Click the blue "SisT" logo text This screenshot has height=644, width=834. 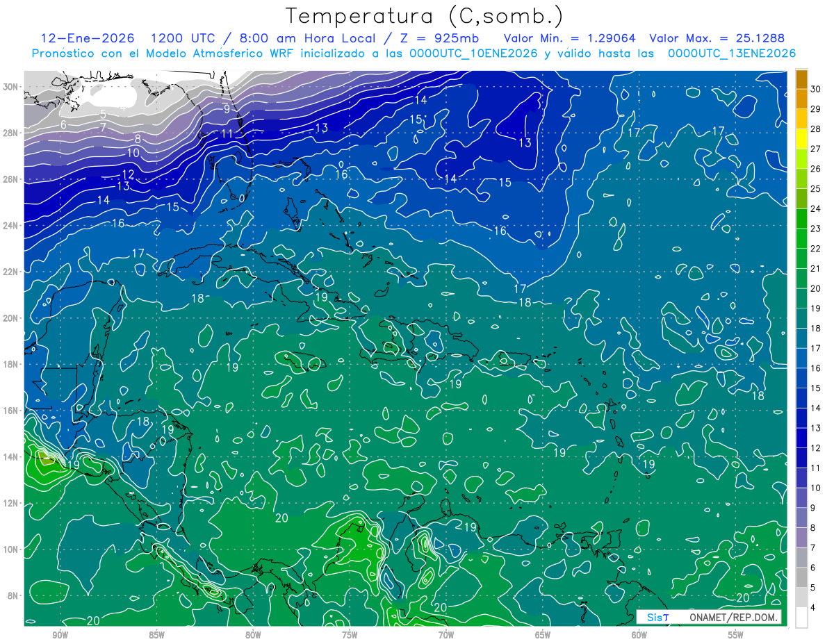[x=657, y=617]
